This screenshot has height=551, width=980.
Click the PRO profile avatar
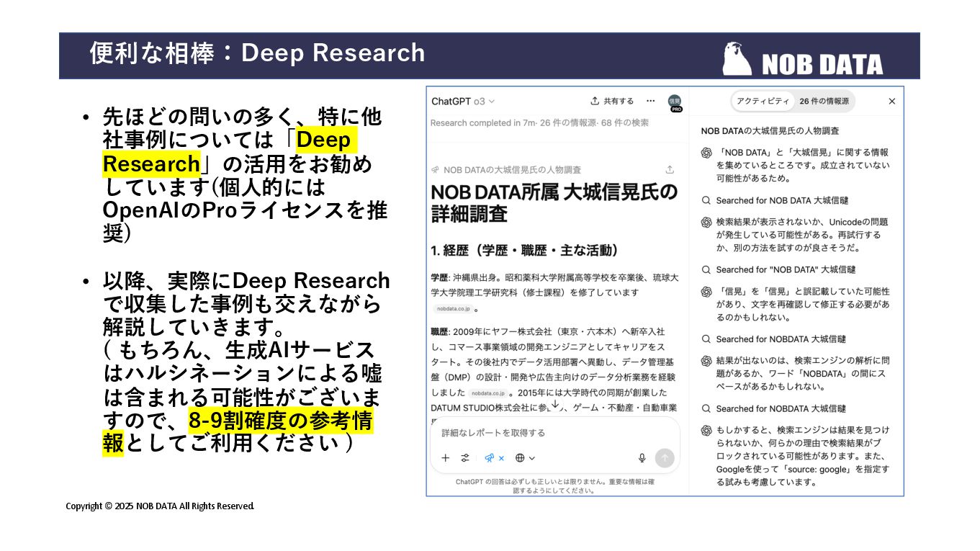coord(675,103)
